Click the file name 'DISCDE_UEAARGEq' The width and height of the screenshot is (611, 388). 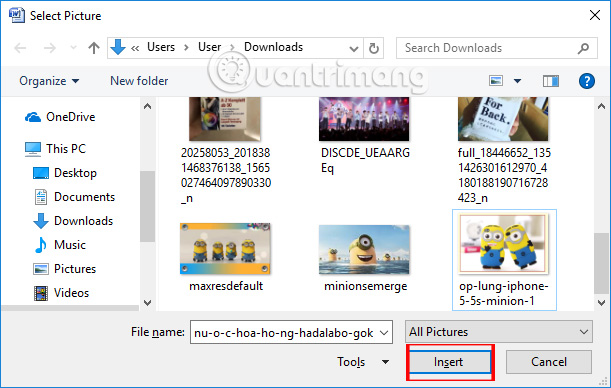point(365,160)
